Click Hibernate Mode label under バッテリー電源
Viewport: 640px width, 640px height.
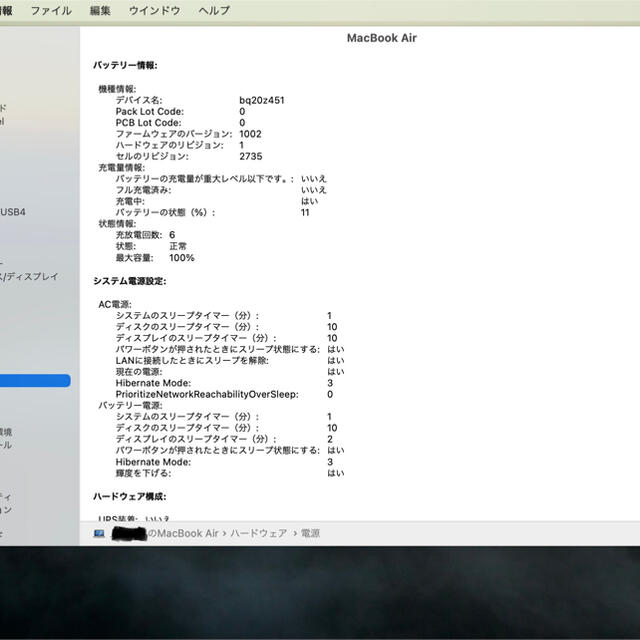point(153,462)
